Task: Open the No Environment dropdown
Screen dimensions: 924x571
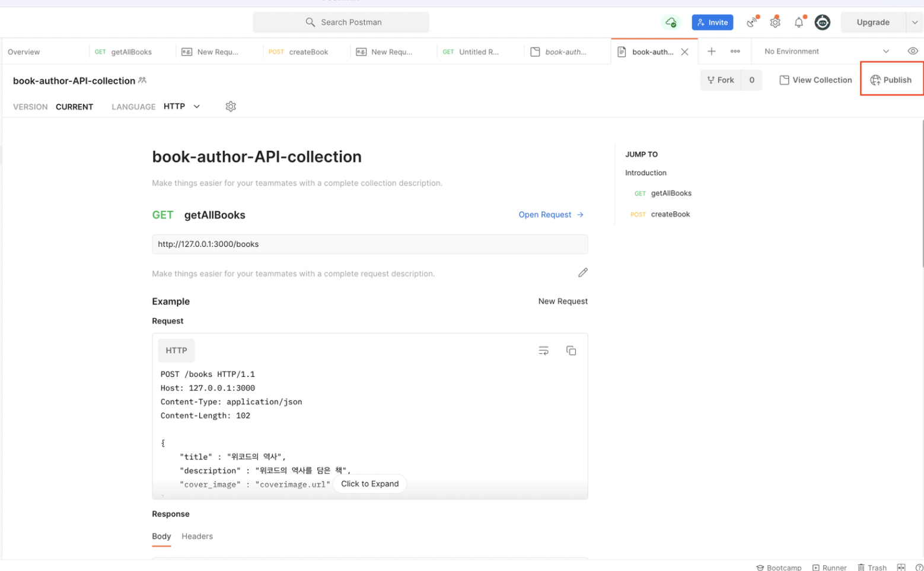Action: coord(826,52)
